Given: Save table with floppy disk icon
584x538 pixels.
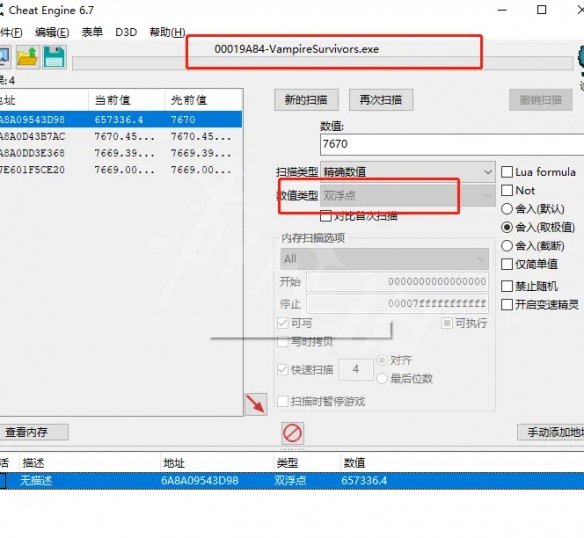Looking at the screenshot, I should pos(54,57).
